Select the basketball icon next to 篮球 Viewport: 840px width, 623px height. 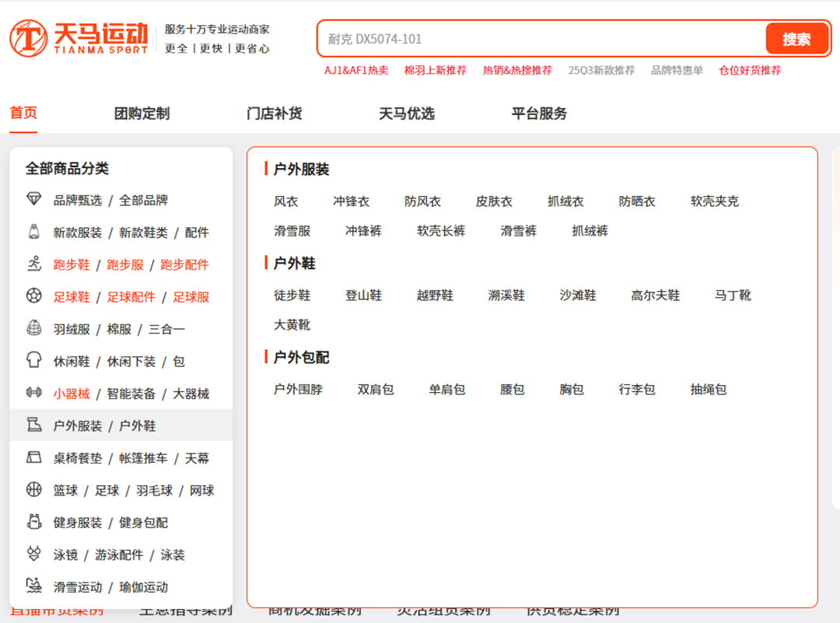[x=33, y=490]
